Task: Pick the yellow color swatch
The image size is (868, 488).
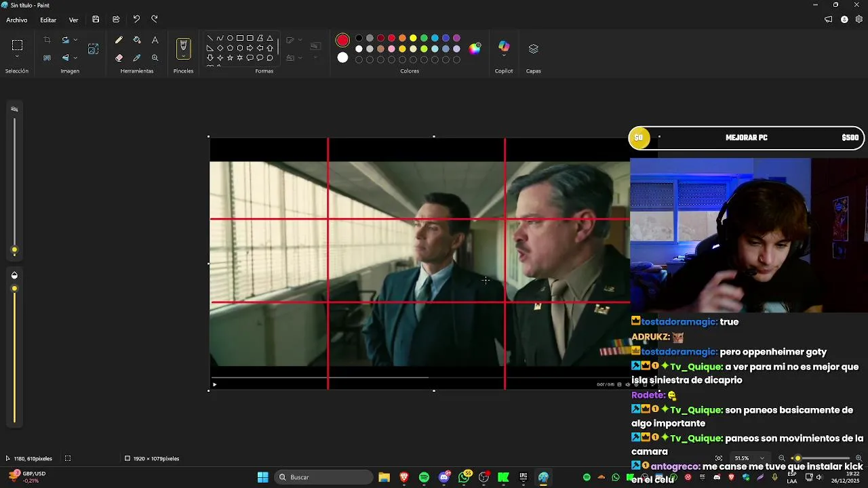Action: pyautogui.click(x=413, y=38)
